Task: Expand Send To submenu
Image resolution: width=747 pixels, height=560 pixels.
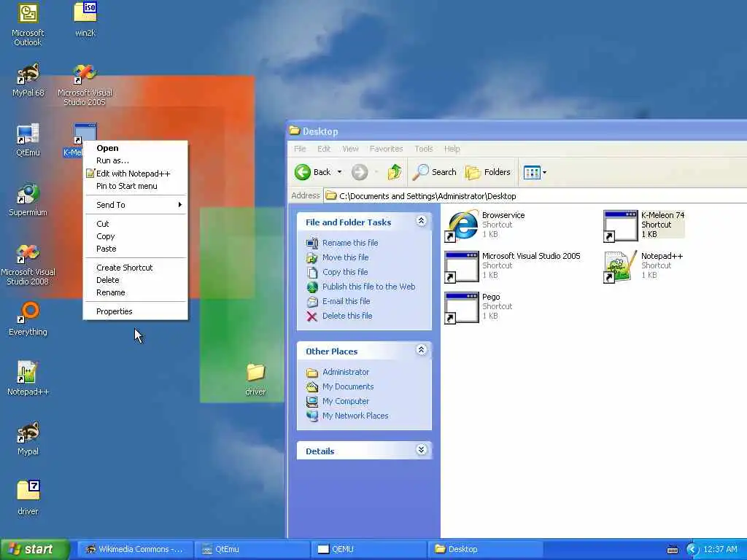Action: tap(135, 205)
